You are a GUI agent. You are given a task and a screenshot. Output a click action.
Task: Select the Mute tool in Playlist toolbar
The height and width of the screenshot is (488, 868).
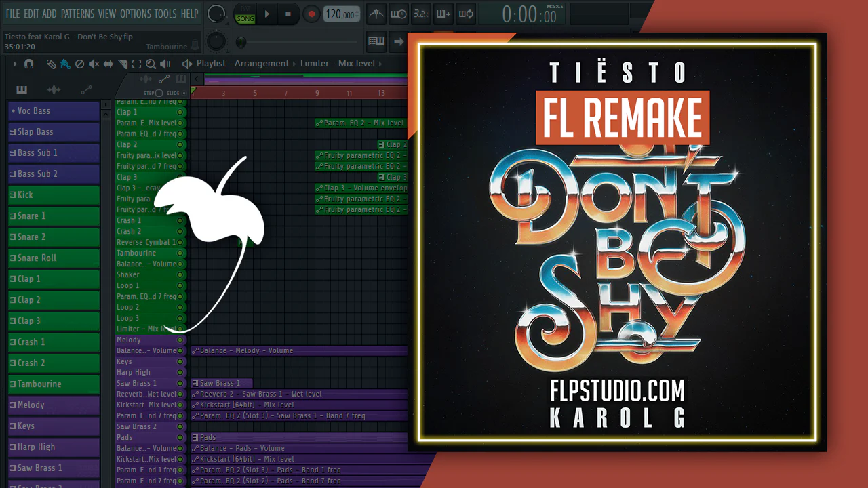point(94,64)
